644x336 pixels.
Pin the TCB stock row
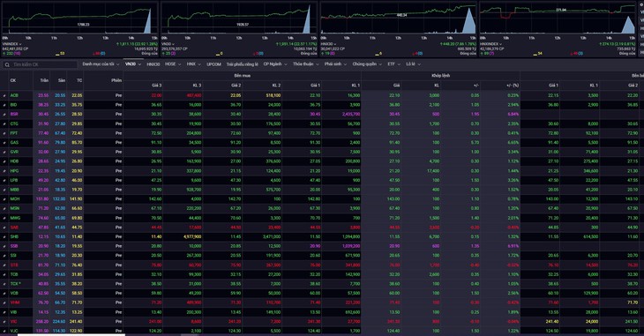tap(4, 274)
